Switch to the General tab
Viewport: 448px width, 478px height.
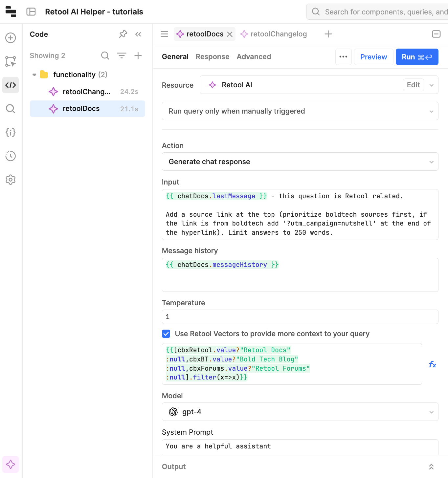(x=175, y=57)
